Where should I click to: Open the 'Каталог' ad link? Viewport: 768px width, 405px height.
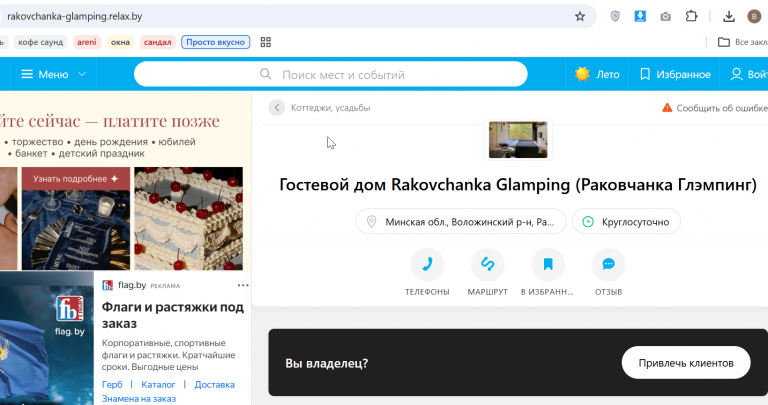point(158,384)
